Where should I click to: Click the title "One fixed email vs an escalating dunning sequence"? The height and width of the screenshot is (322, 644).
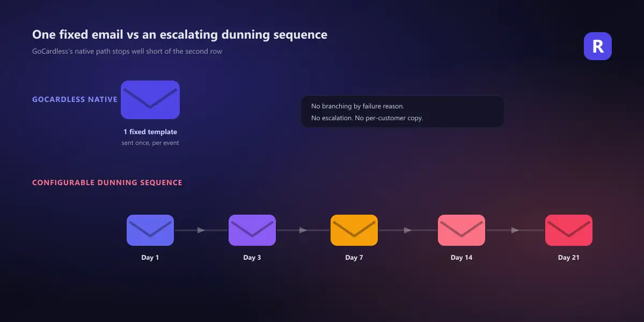click(180, 34)
